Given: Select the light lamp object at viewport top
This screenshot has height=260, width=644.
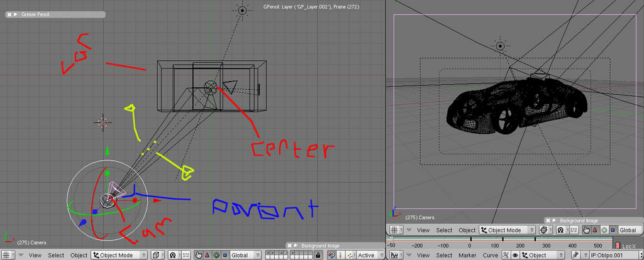Looking at the screenshot, I should coord(242,11).
